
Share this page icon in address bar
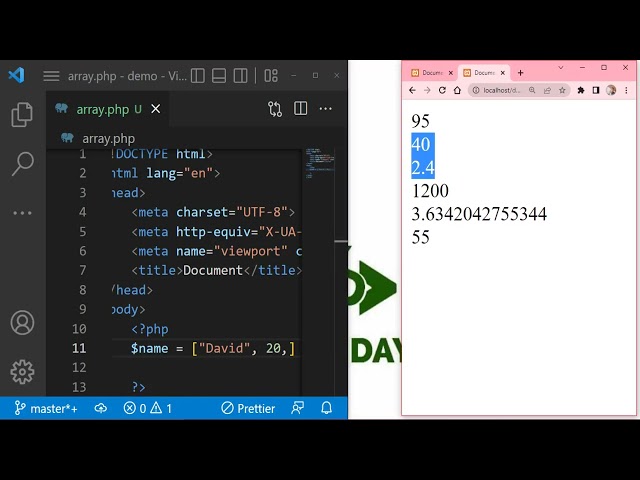pyautogui.click(x=547, y=90)
